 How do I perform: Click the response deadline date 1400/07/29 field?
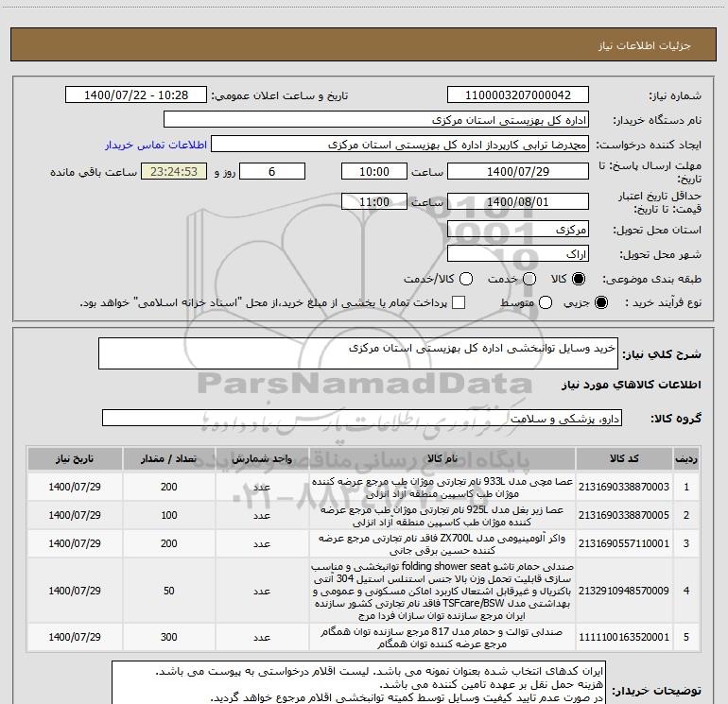(x=518, y=171)
